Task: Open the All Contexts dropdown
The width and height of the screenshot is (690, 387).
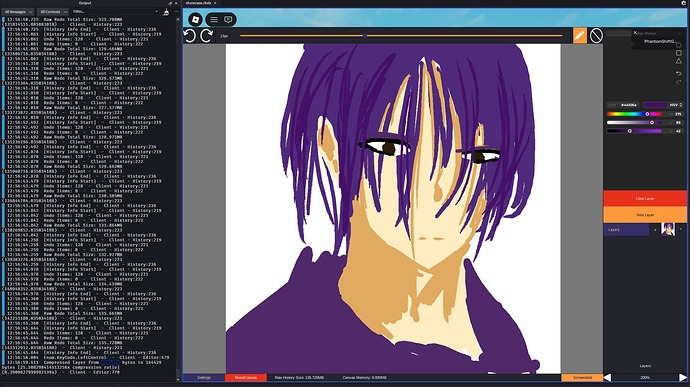Action: click(52, 12)
